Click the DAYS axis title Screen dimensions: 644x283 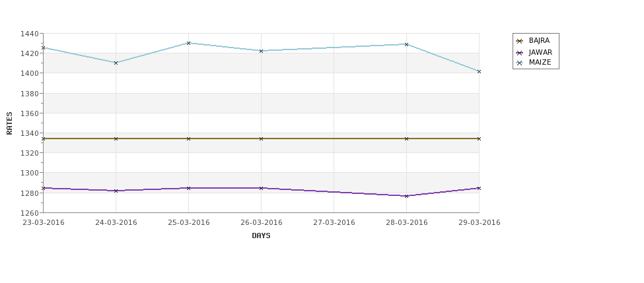pyautogui.click(x=261, y=236)
